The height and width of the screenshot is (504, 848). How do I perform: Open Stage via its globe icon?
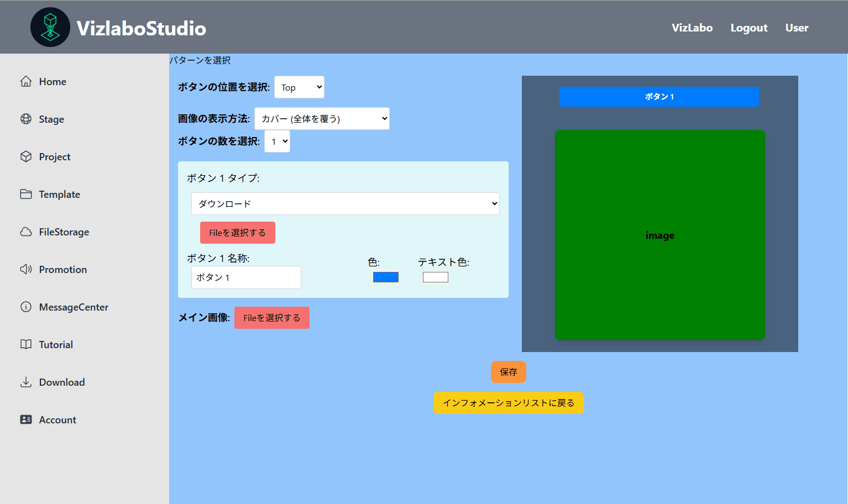pyautogui.click(x=26, y=119)
